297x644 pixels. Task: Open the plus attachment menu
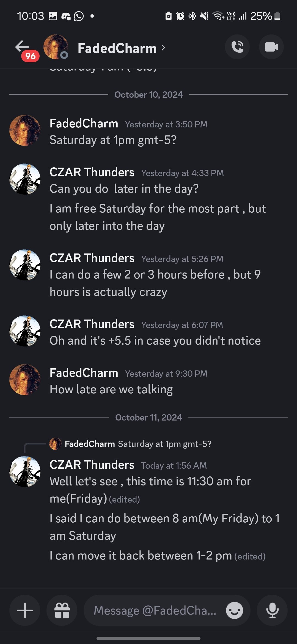[x=25, y=610]
